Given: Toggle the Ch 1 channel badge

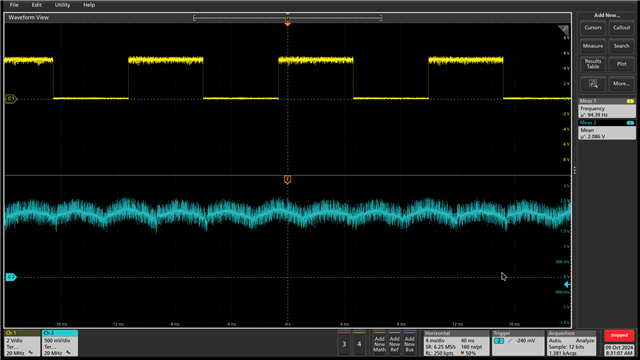Looking at the screenshot, I should (x=22, y=343).
